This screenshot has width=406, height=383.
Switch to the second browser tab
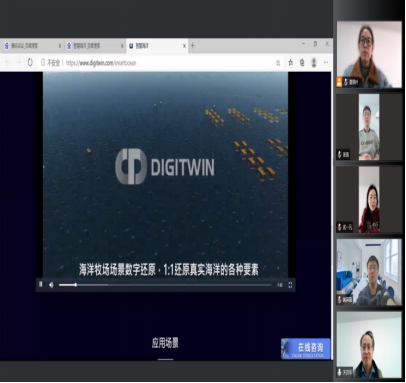[x=94, y=46]
